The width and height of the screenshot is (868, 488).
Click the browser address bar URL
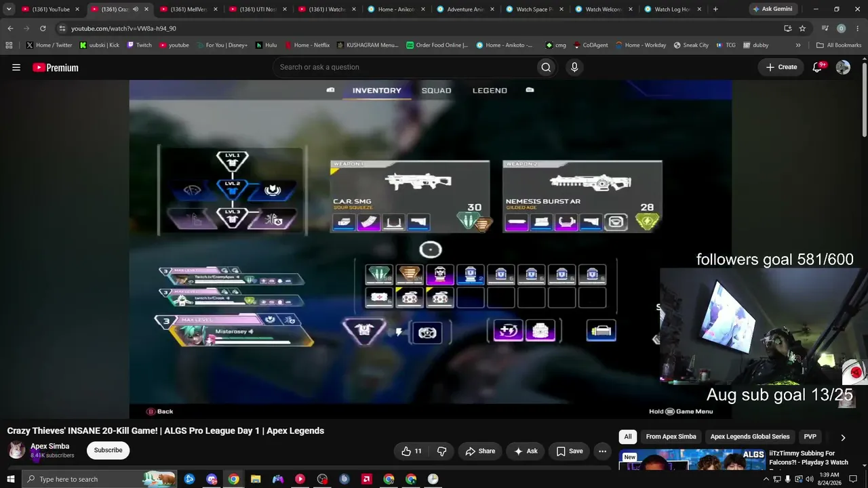[123, 28]
